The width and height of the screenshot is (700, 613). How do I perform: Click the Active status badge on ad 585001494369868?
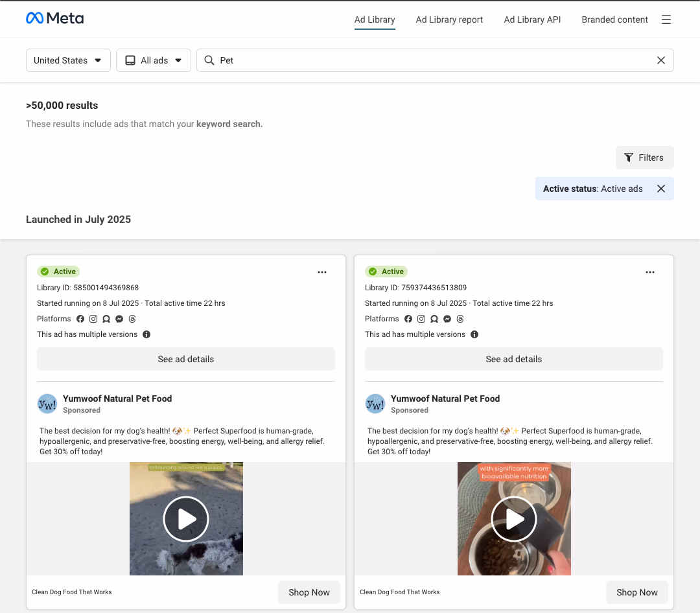point(58,272)
